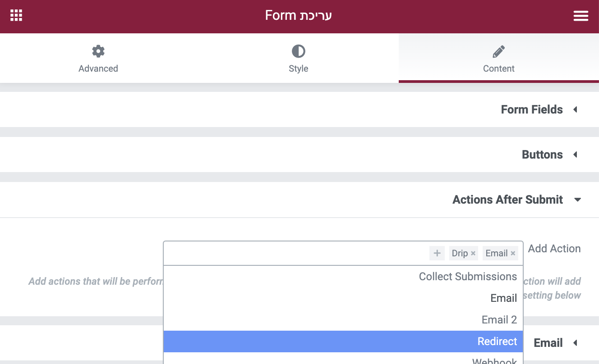Expand the Email section arrow
This screenshot has width=599, height=364.
(575, 343)
